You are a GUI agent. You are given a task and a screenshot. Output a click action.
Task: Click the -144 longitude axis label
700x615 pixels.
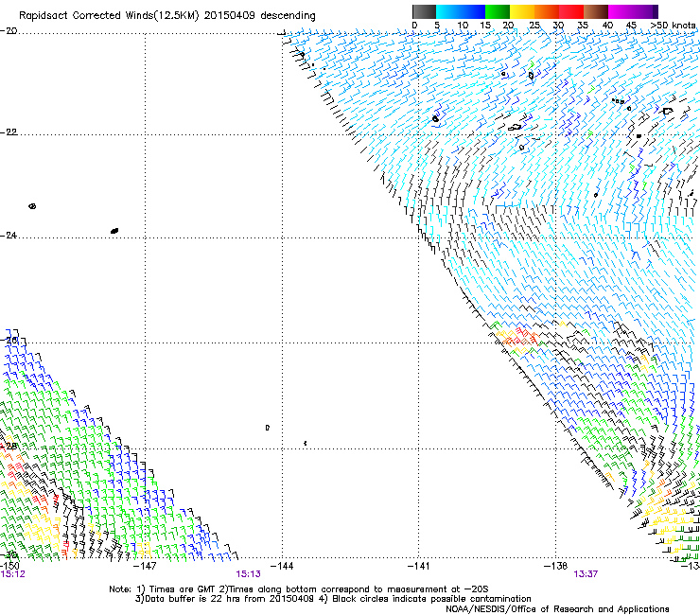(x=283, y=566)
